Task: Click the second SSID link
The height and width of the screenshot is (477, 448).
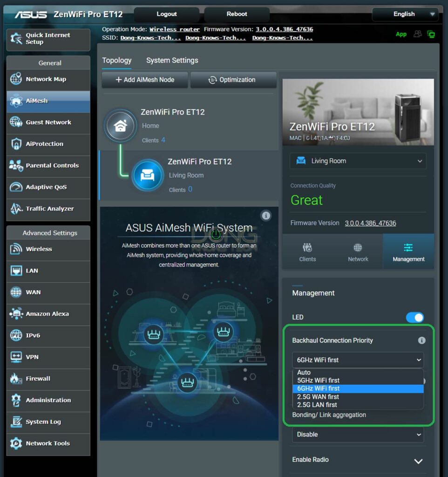Action: pos(216,38)
